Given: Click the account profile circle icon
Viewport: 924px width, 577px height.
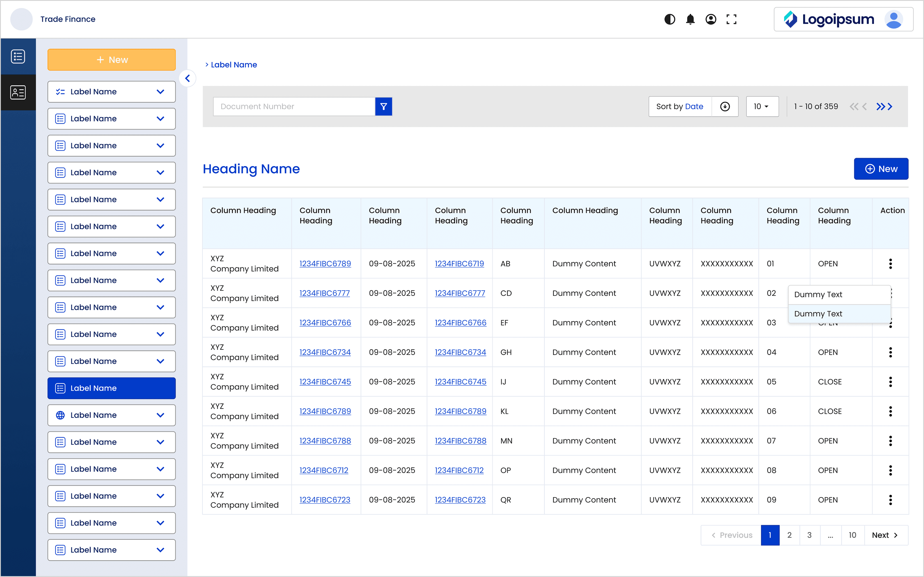Looking at the screenshot, I should point(711,19).
